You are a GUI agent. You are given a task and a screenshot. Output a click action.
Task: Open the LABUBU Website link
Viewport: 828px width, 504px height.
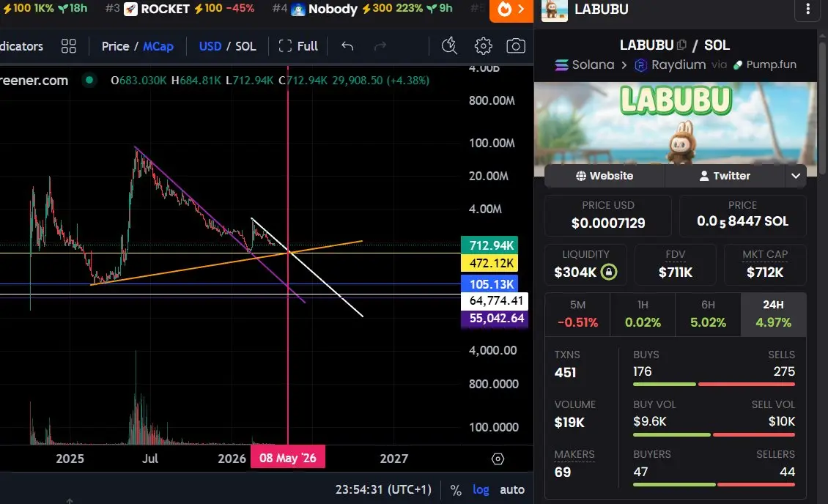(x=605, y=176)
